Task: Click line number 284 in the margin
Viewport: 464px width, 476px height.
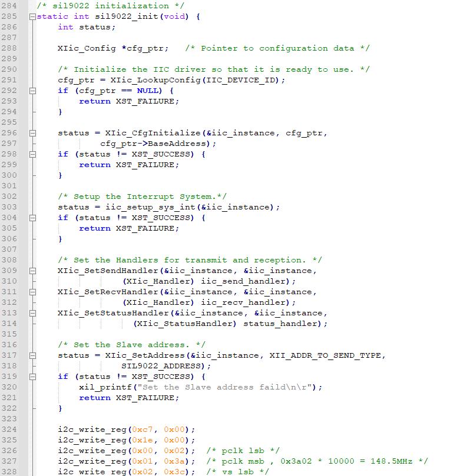Action: 9,6
